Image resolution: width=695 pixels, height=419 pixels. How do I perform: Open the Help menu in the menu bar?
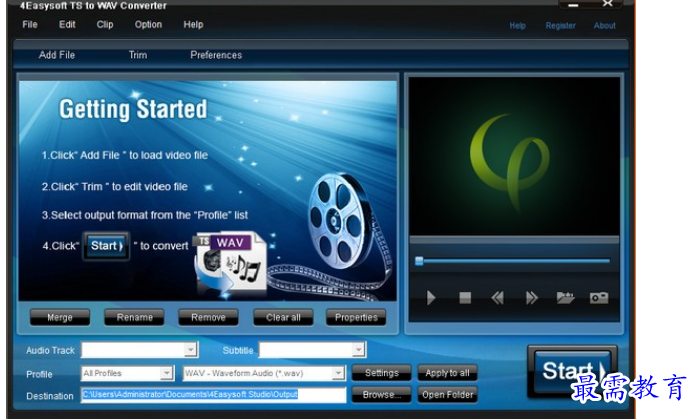pos(193,24)
